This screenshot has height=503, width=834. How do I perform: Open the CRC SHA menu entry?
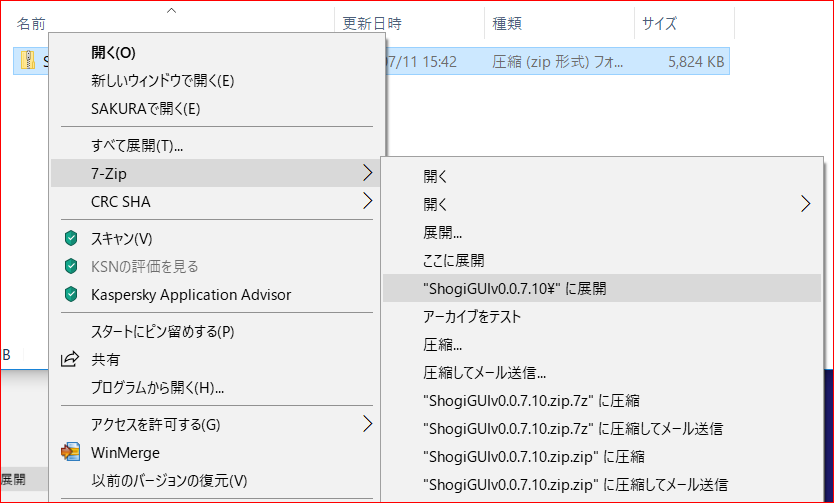point(217,202)
